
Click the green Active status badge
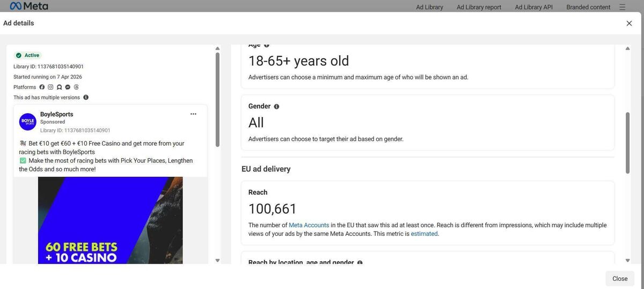click(27, 55)
